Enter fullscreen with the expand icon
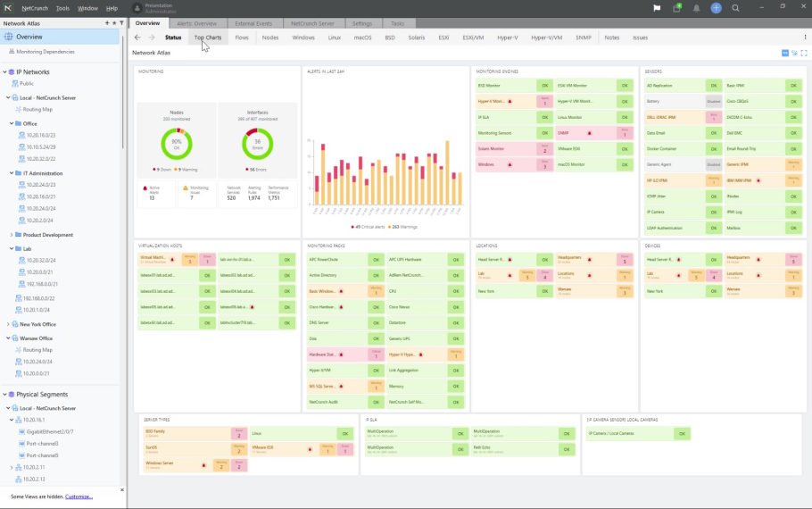 [804, 53]
